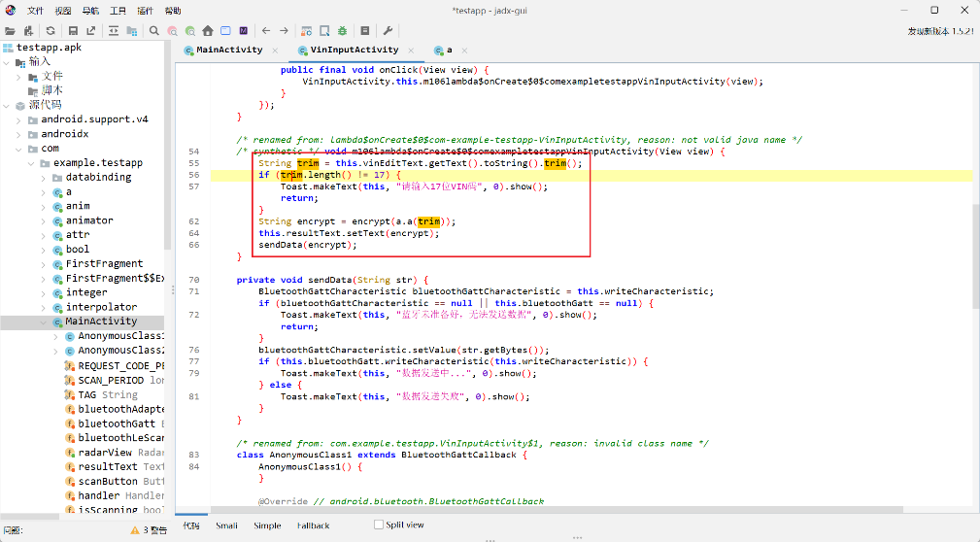980x542 pixels.
Task: Click the warning triangle 3 警告 indicator
Action: (149, 530)
